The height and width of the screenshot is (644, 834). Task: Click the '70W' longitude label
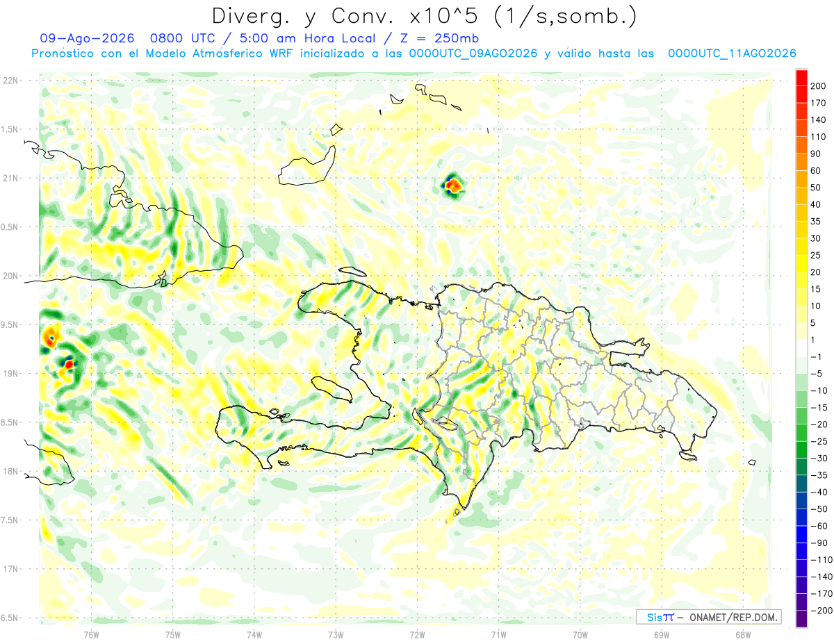click(x=580, y=634)
